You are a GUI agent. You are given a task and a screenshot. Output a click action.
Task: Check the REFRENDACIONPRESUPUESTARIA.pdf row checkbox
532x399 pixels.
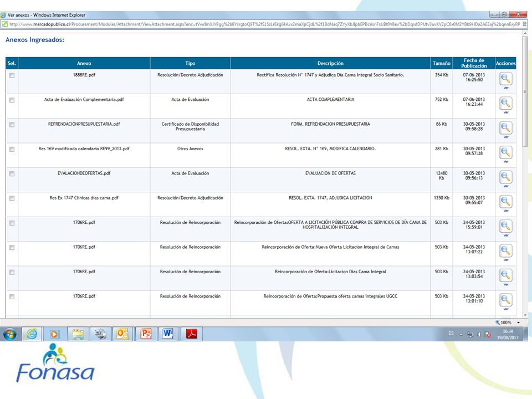pyautogui.click(x=12, y=125)
